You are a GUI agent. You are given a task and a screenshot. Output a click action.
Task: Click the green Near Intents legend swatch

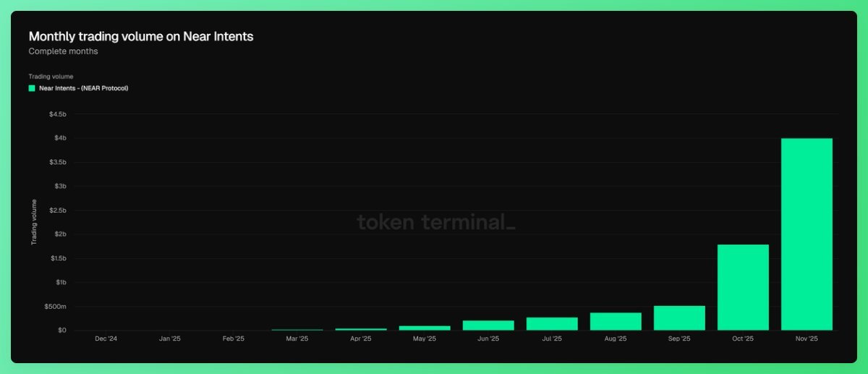pos(32,88)
